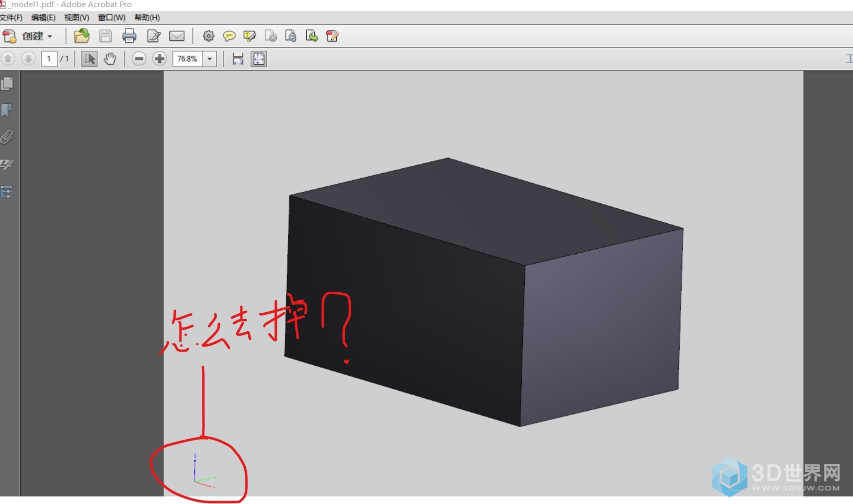Go to next page arrow
This screenshot has height=504, width=853.
pyautogui.click(x=28, y=59)
